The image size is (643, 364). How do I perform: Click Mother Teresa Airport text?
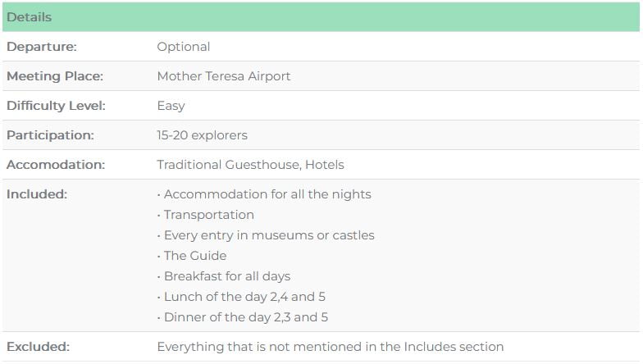[x=223, y=76]
